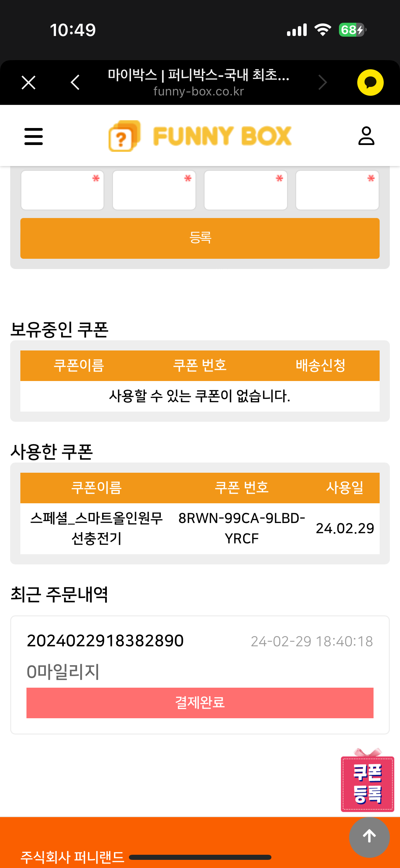The width and height of the screenshot is (400, 868).
Task: Tap the red 결제완료 button
Action: click(200, 703)
